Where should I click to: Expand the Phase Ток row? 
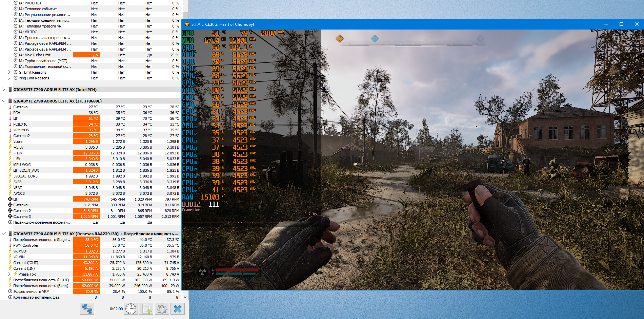click(9, 274)
